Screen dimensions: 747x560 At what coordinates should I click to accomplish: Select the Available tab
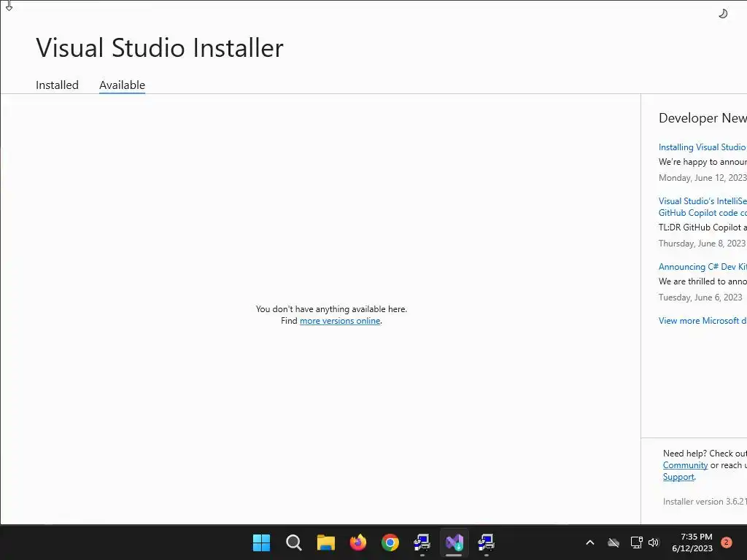point(122,85)
